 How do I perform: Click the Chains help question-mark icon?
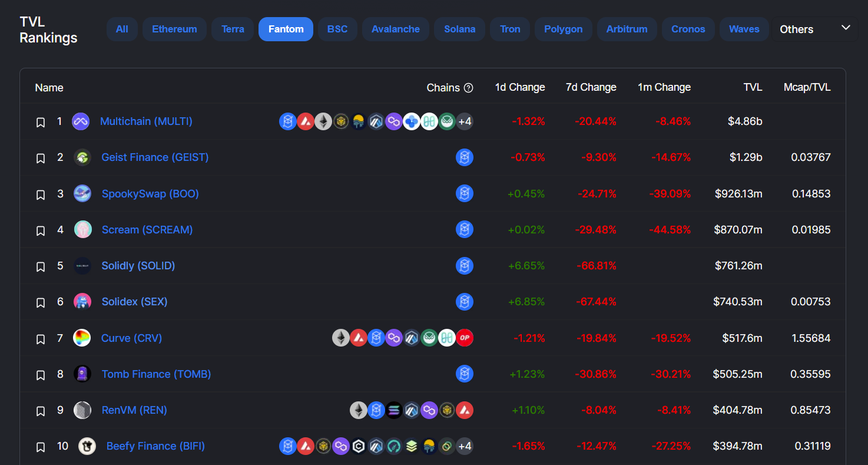[469, 88]
